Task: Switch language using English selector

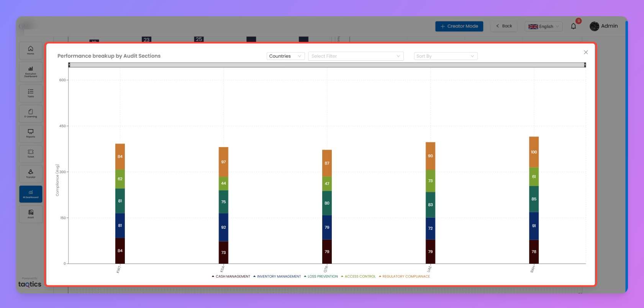Action: (x=543, y=26)
